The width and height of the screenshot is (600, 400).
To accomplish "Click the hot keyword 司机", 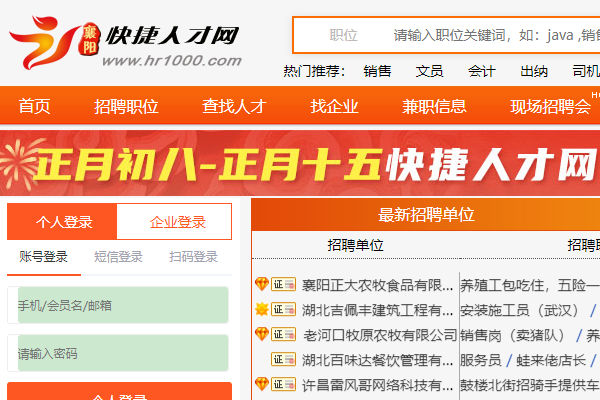I will click(586, 71).
